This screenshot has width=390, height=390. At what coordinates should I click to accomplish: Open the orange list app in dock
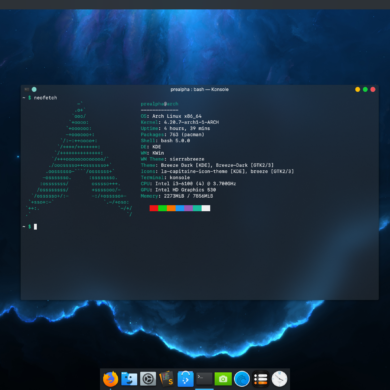point(260,379)
